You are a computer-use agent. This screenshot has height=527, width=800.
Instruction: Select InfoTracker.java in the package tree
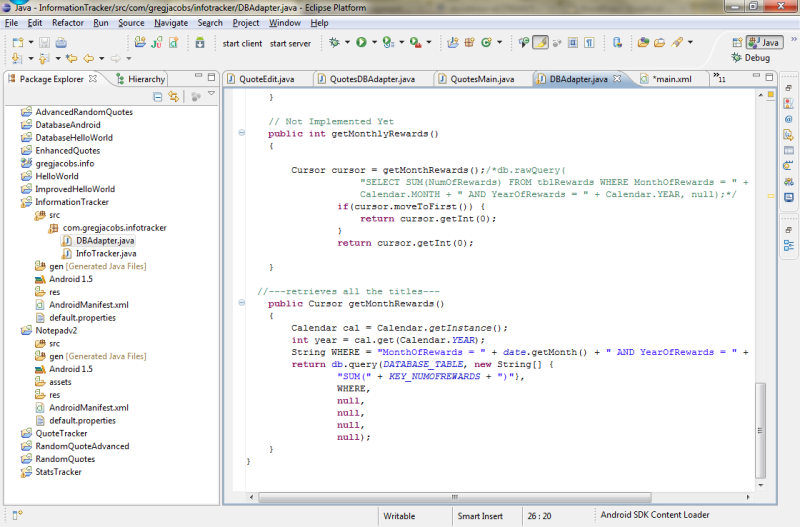(x=106, y=253)
